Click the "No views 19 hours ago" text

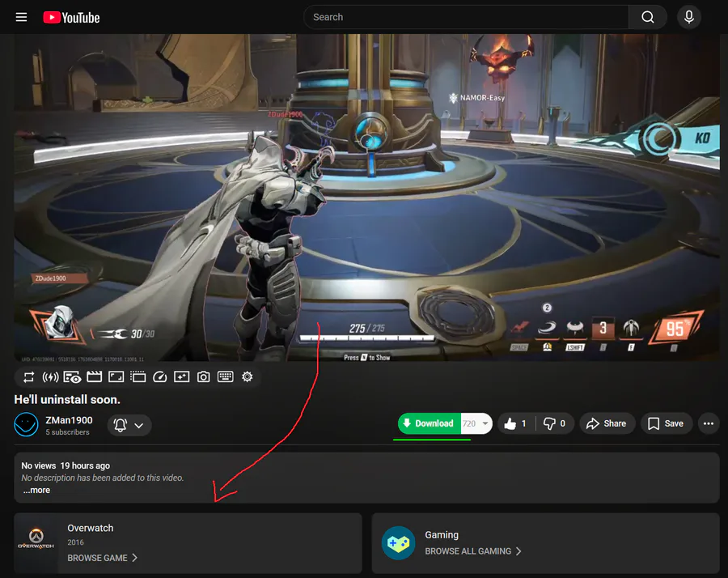[66, 465]
